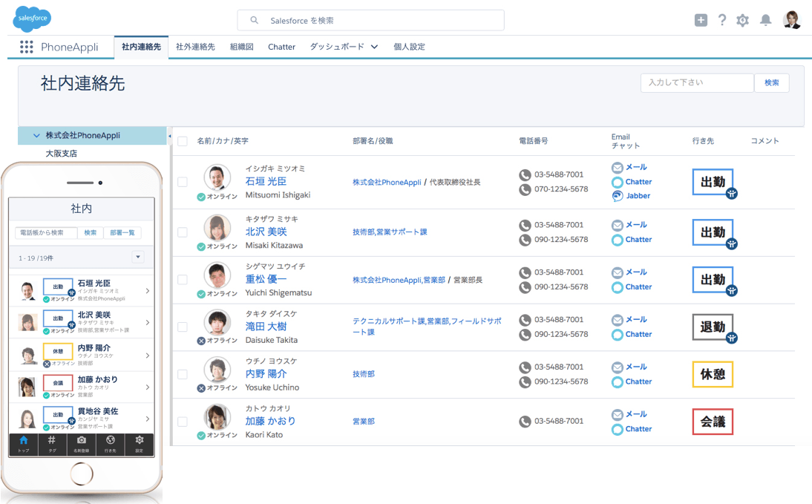Tap the camera icon in phone bottom bar
Screen dimensions: 812x504
[x=81, y=441]
